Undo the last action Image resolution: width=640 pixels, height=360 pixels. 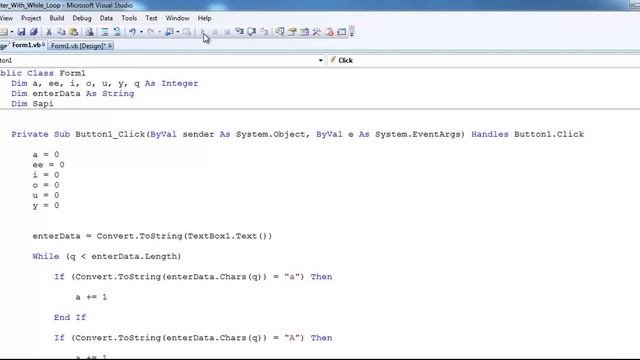tap(132, 32)
